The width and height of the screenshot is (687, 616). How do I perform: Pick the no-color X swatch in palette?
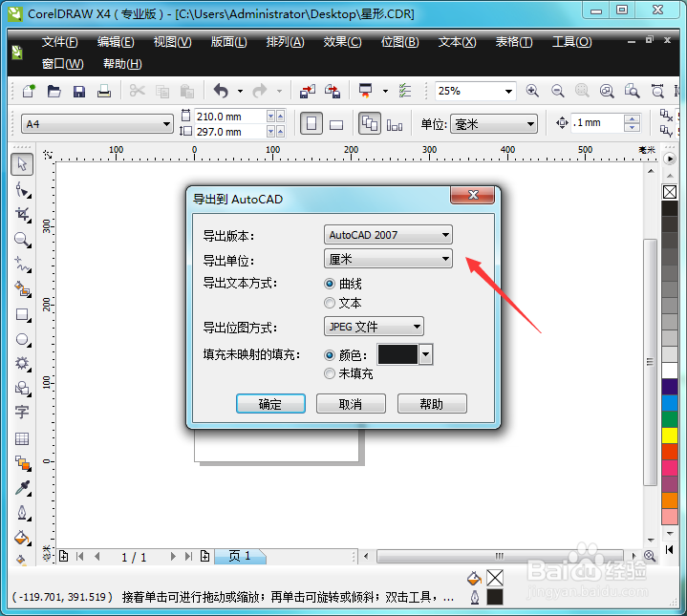[x=670, y=192]
